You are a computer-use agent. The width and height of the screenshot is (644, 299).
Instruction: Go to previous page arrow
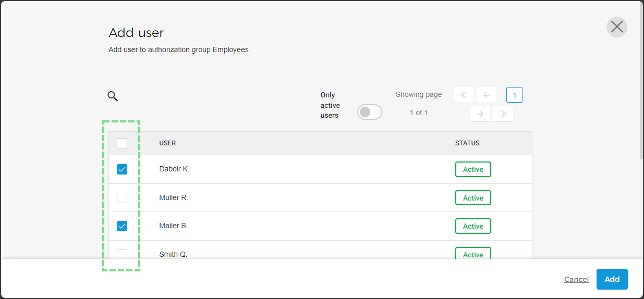click(487, 95)
